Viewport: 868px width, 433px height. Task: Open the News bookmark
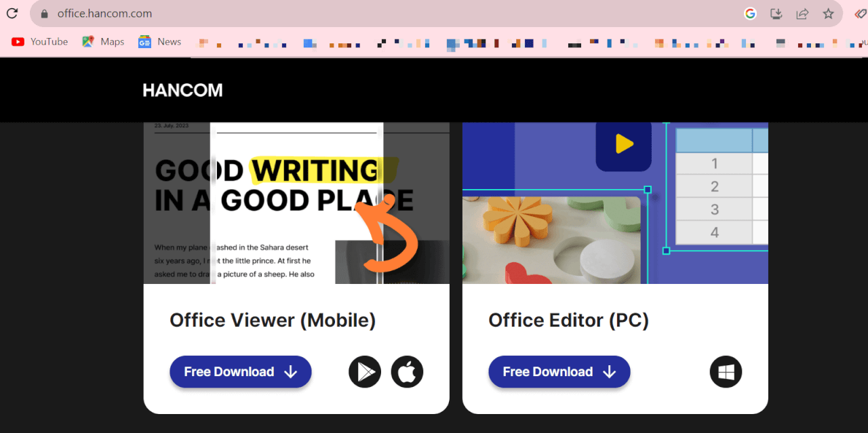tap(159, 41)
